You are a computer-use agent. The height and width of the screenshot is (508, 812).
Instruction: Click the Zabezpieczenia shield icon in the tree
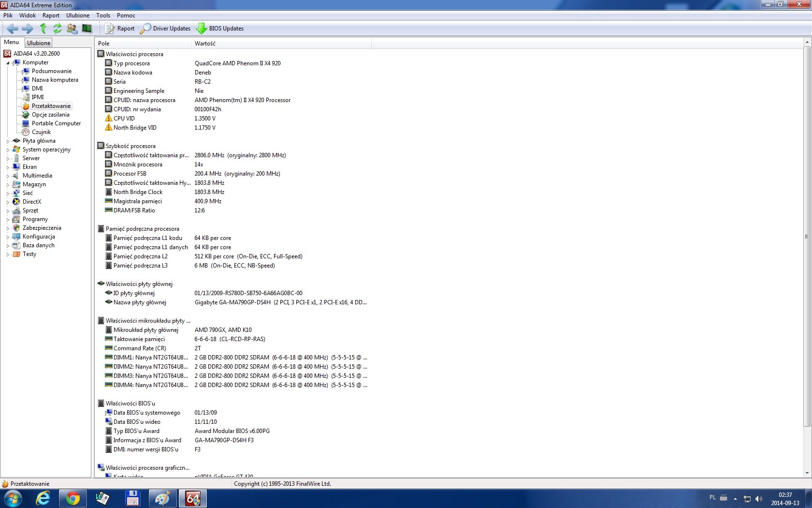(16, 228)
